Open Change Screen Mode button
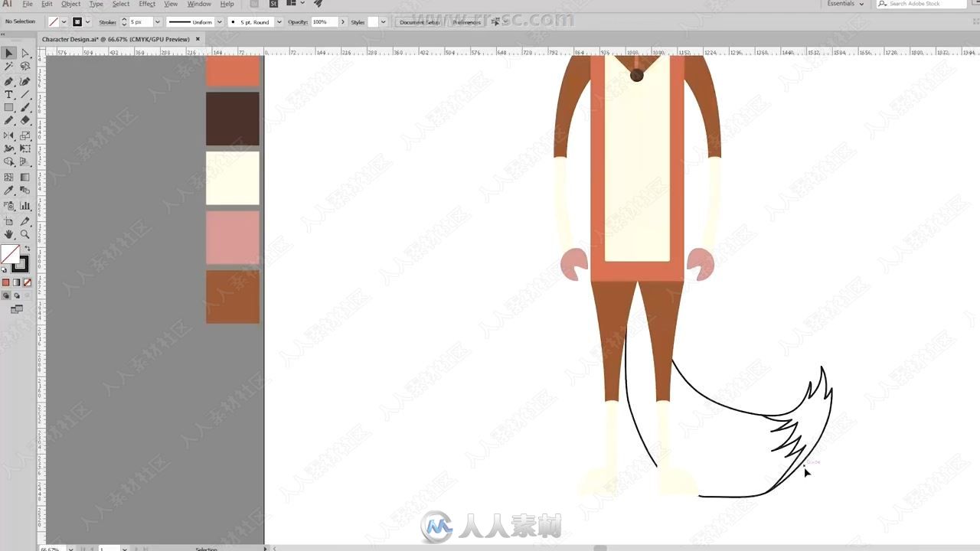980x551 pixels. (x=16, y=309)
